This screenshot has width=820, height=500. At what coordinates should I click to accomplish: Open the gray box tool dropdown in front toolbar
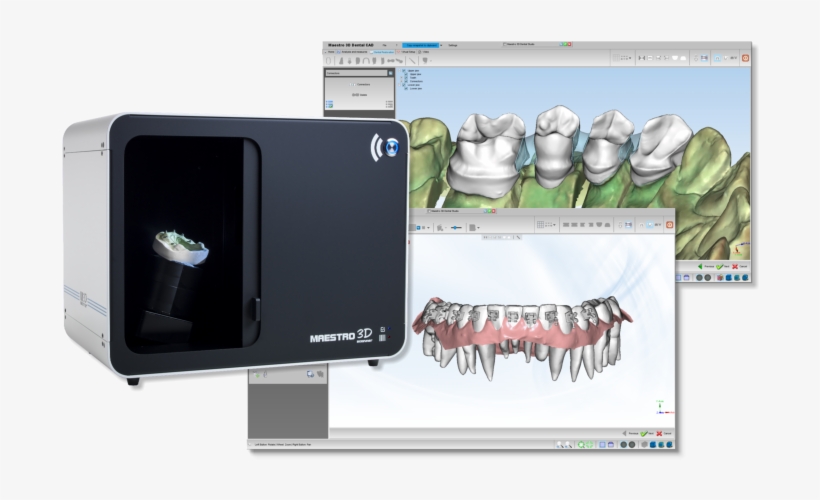[x=478, y=228]
